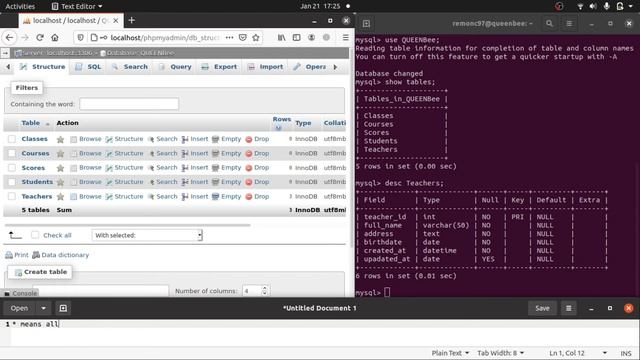
Task: Click Open button in Text Editor
Action: click(20, 308)
